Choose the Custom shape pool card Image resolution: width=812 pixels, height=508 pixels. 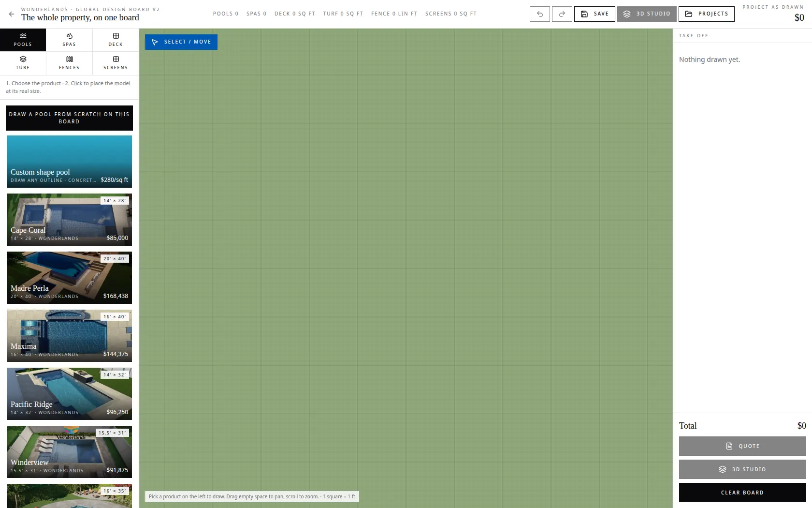pyautogui.click(x=69, y=162)
